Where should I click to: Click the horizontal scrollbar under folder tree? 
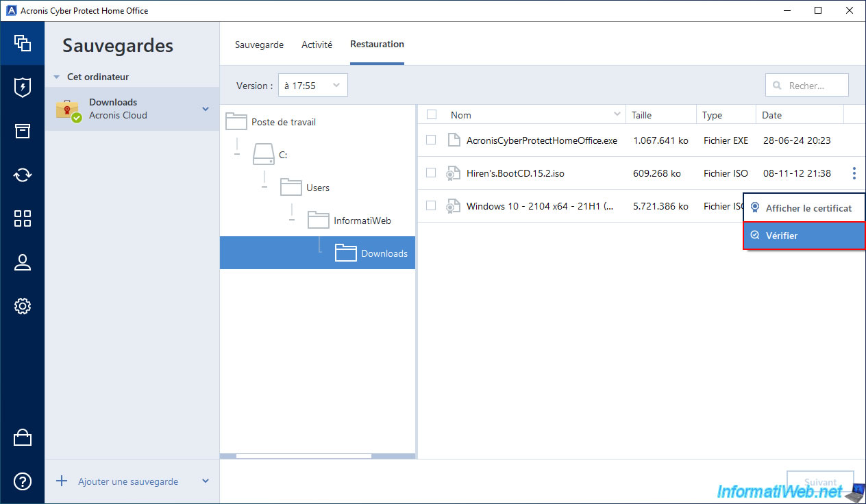click(304, 455)
